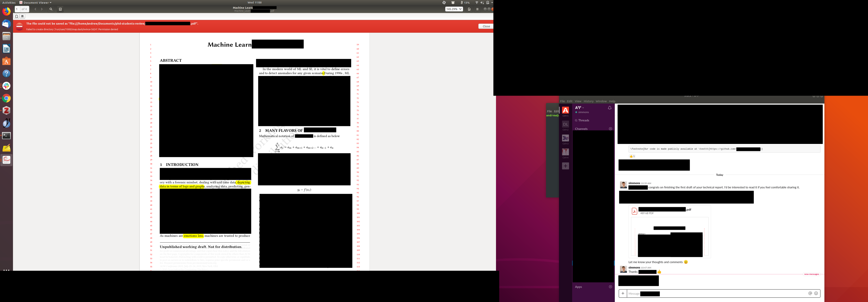Image resolution: width=868 pixels, height=302 pixels.
Task: Open the Window menu in Slack
Action: click(601, 101)
